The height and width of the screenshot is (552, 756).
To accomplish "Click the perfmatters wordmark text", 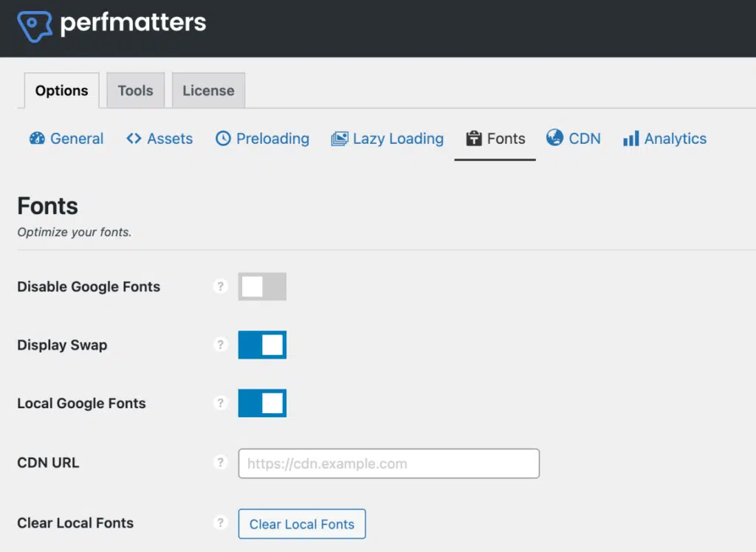I will pos(133,23).
